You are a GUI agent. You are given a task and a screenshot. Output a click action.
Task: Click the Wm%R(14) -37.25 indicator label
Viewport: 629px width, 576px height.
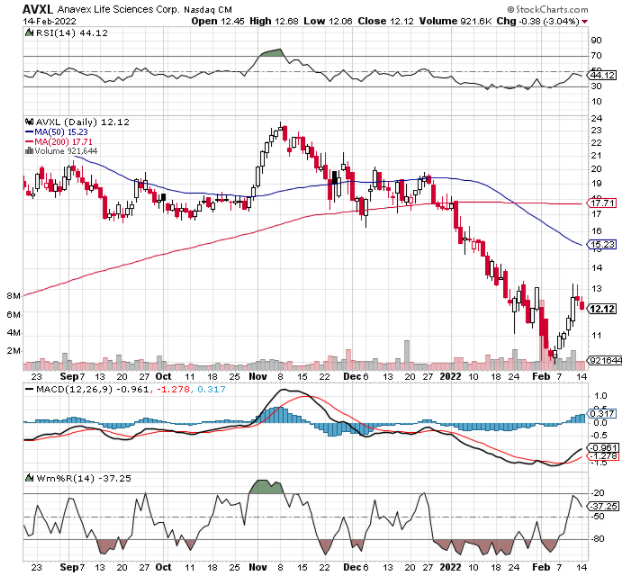click(x=83, y=478)
